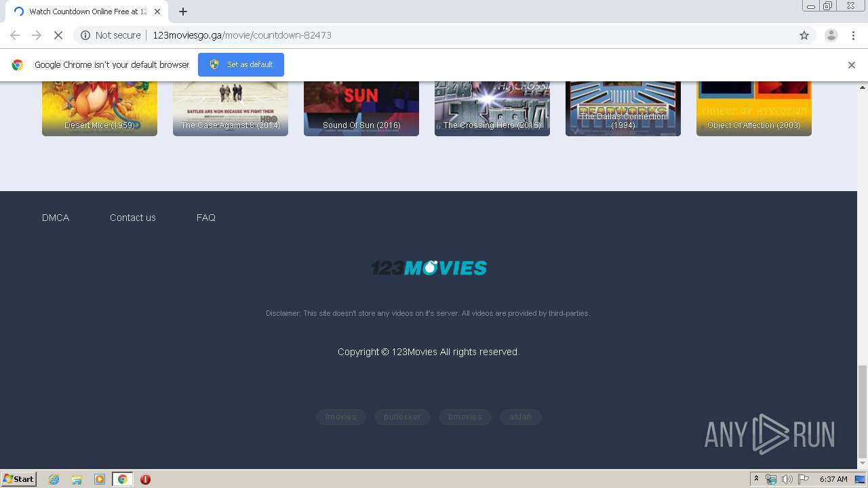This screenshot has height=488, width=868.
Task: Click the Disclaimer text line
Action: pos(428,313)
